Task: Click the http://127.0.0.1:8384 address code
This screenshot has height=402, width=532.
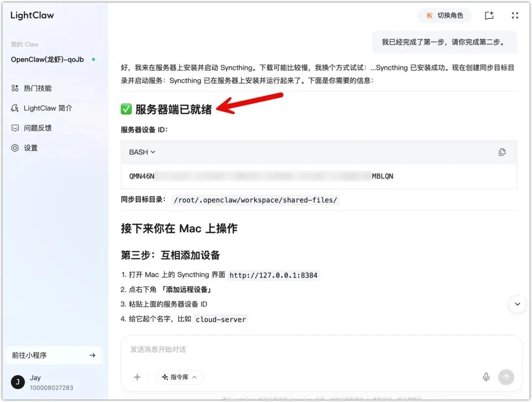Action: pos(273,275)
